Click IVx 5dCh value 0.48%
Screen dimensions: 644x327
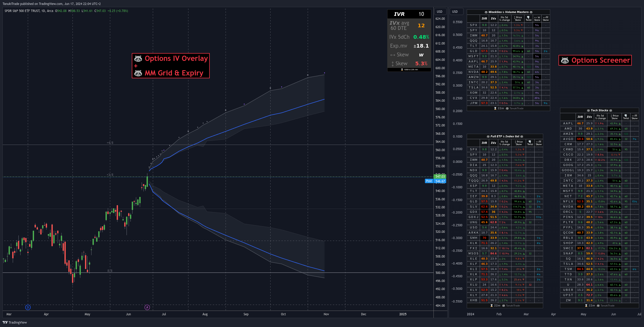click(x=421, y=37)
